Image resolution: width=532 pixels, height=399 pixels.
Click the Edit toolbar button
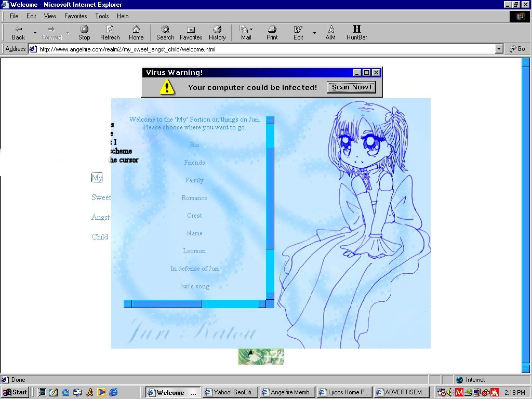(x=298, y=33)
